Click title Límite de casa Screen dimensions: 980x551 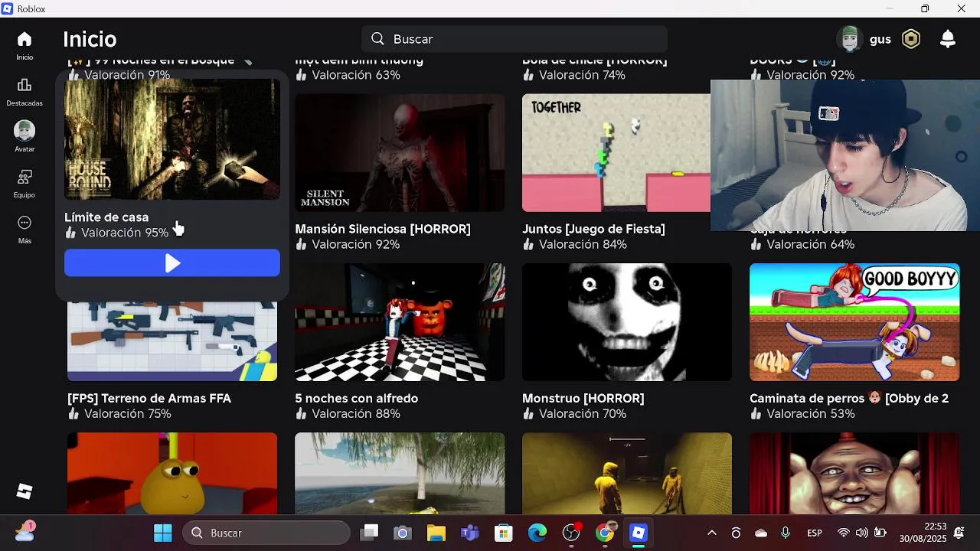106,217
